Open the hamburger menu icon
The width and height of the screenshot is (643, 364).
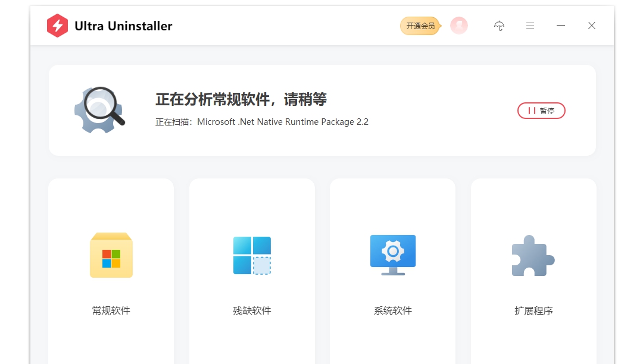pyautogui.click(x=530, y=26)
